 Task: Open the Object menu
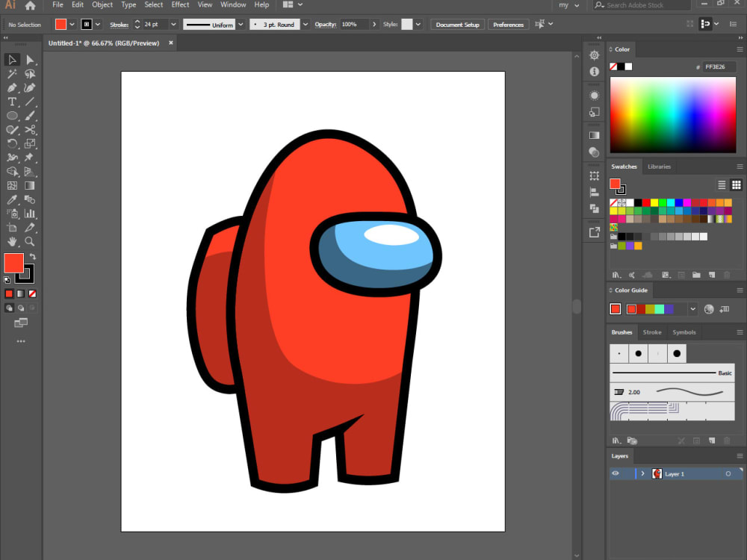pyautogui.click(x=102, y=4)
